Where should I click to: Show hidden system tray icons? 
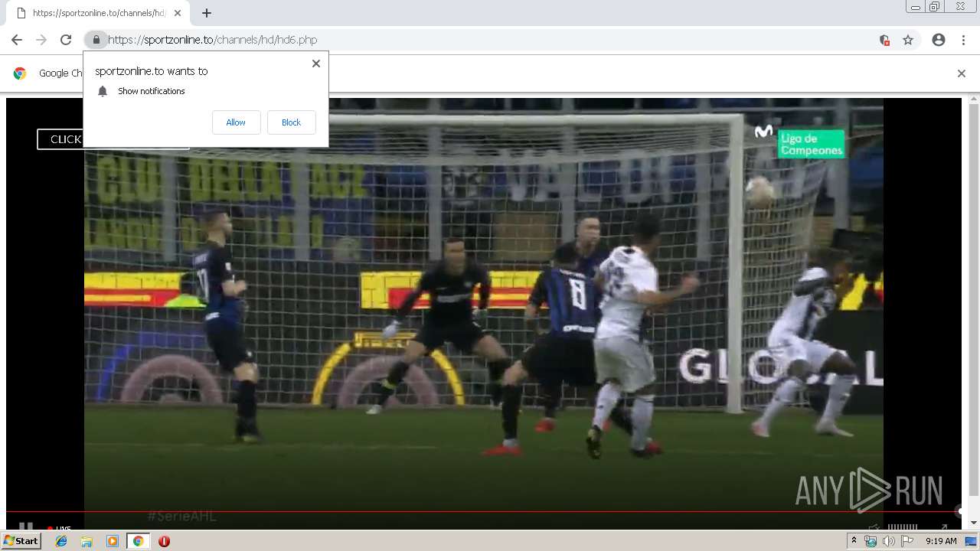pyautogui.click(x=854, y=541)
